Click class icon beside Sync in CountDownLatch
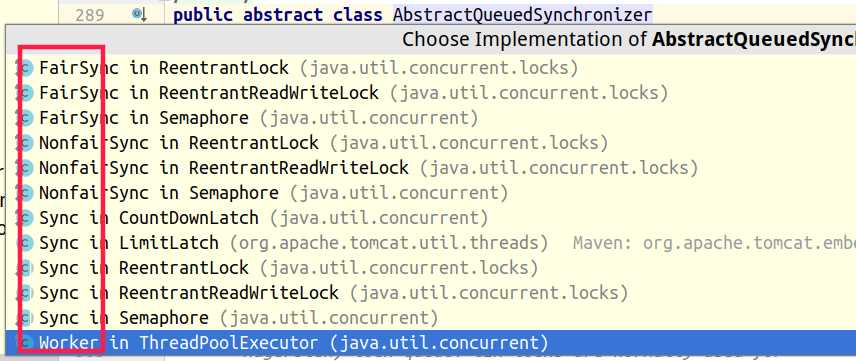 pyautogui.click(x=25, y=218)
